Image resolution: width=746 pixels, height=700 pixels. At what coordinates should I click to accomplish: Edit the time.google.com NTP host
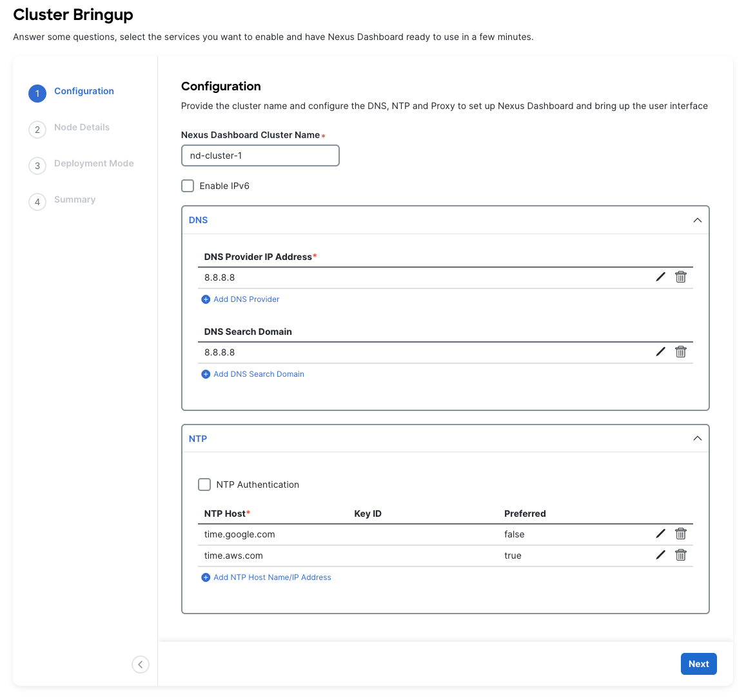point(660,534)
